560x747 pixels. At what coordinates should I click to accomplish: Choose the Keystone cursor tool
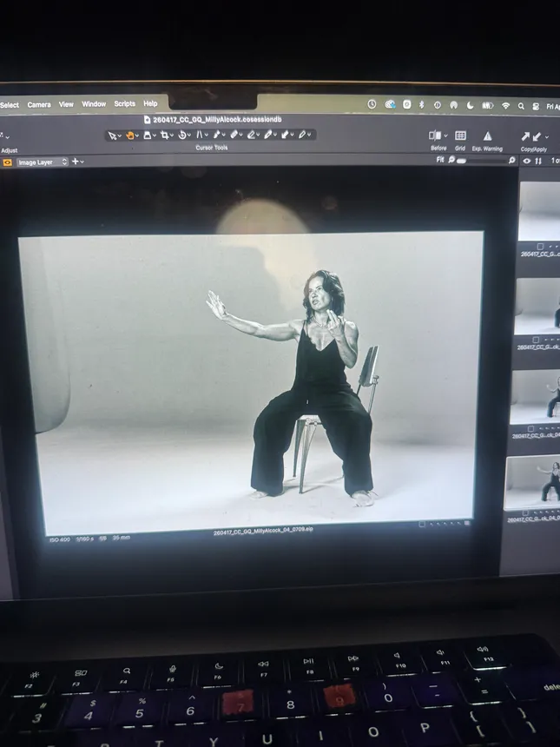pos(200,136)
